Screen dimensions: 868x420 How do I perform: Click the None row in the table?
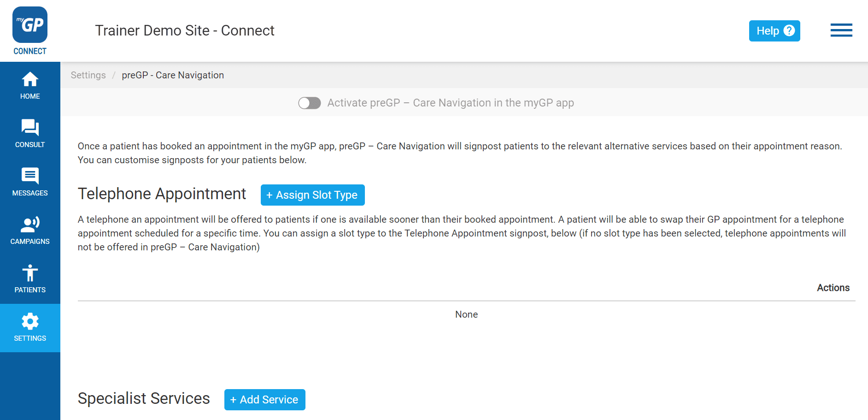466,314
